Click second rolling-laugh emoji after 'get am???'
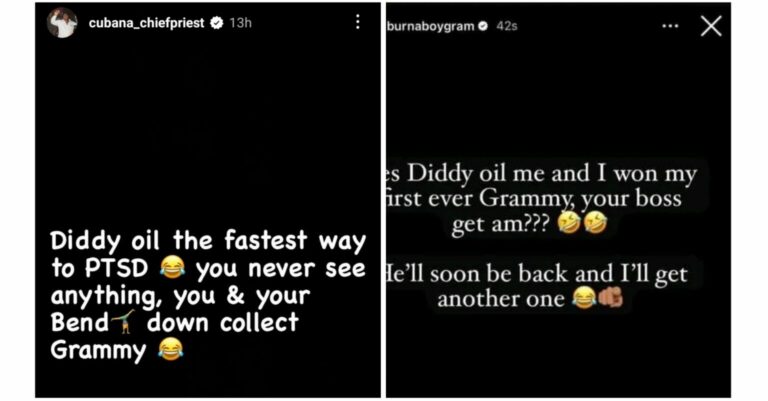This screenshot has height=401, width=768. [x=595, y=224]
